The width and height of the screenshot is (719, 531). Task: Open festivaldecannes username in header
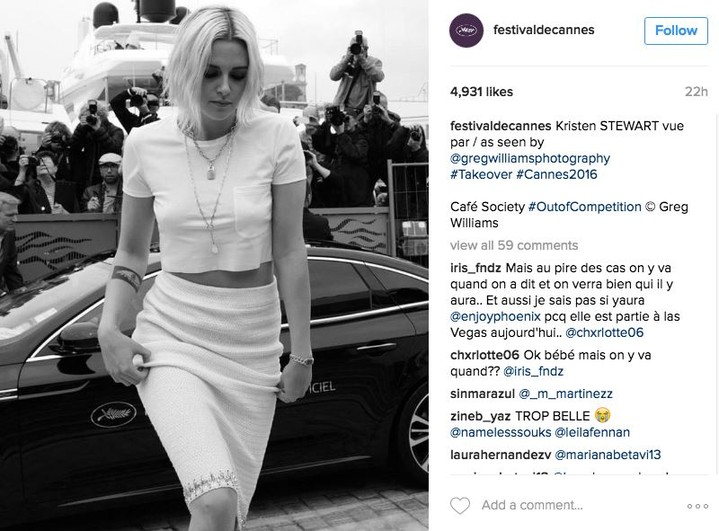pos(543,30)
